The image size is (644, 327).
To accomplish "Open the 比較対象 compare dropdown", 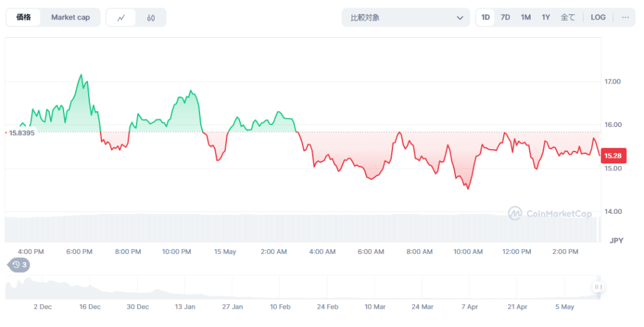I will click(x=406, y=18).
